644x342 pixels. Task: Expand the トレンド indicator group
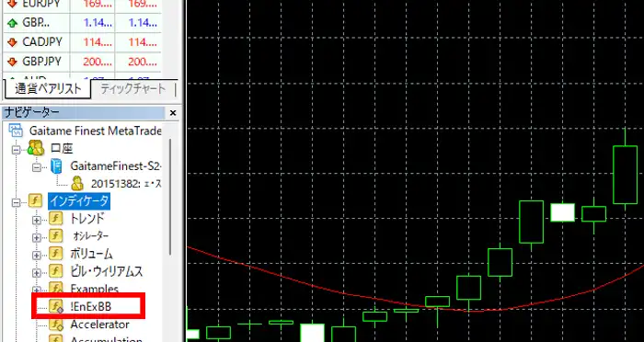click(37, 220)
